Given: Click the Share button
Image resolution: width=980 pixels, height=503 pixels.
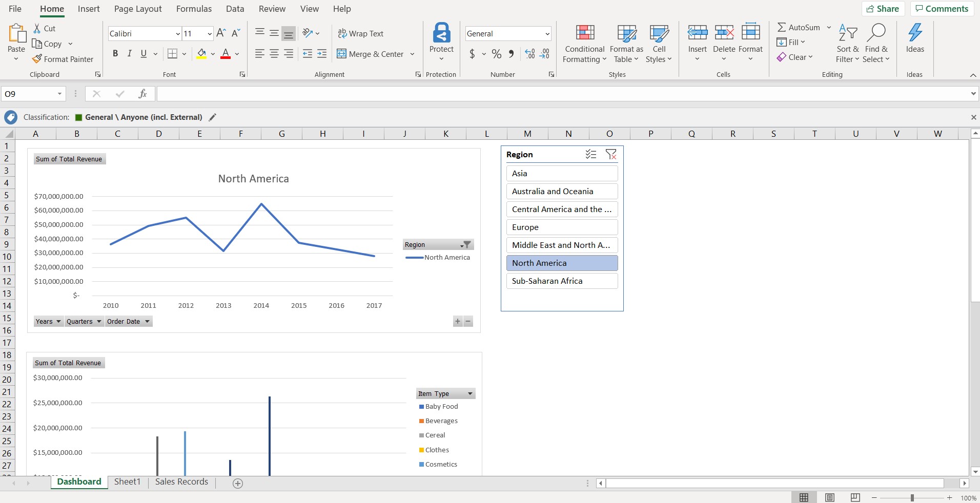Looking at the screenshot, I should click(x=884, y=9).
